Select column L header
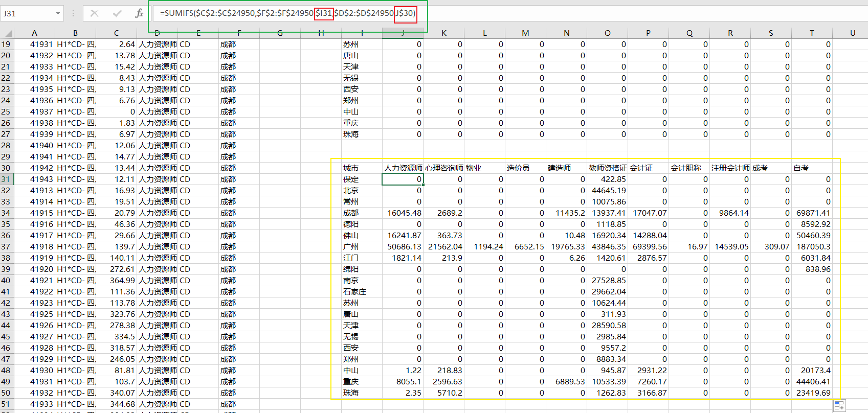Screen dimensions: 868x413 click(x=485, y=33)
